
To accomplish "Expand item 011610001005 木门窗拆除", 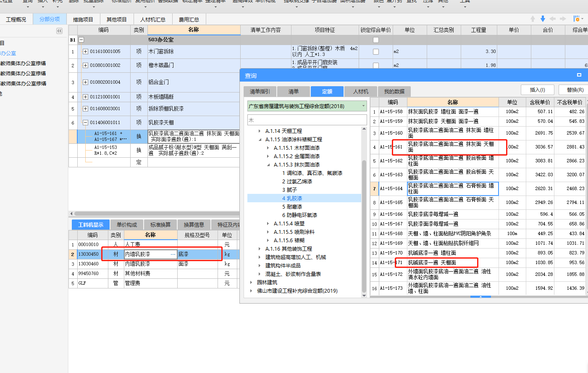I will coord(85,52).
